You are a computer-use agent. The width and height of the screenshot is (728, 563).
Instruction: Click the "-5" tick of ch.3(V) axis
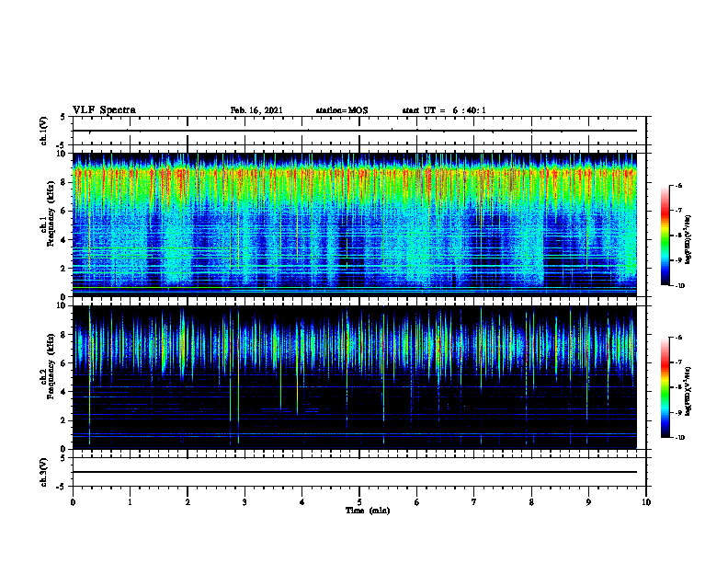click(63, 487)
